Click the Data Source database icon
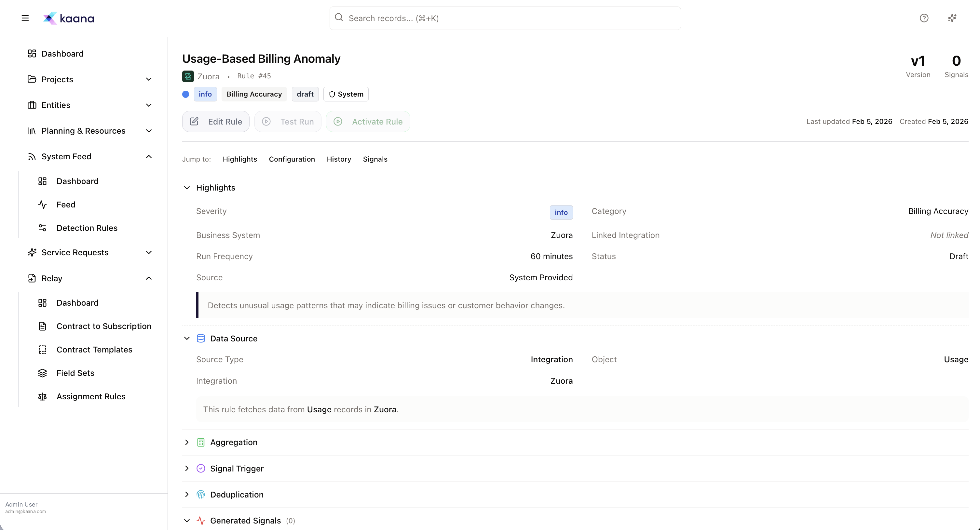 [x=201, y=338]
